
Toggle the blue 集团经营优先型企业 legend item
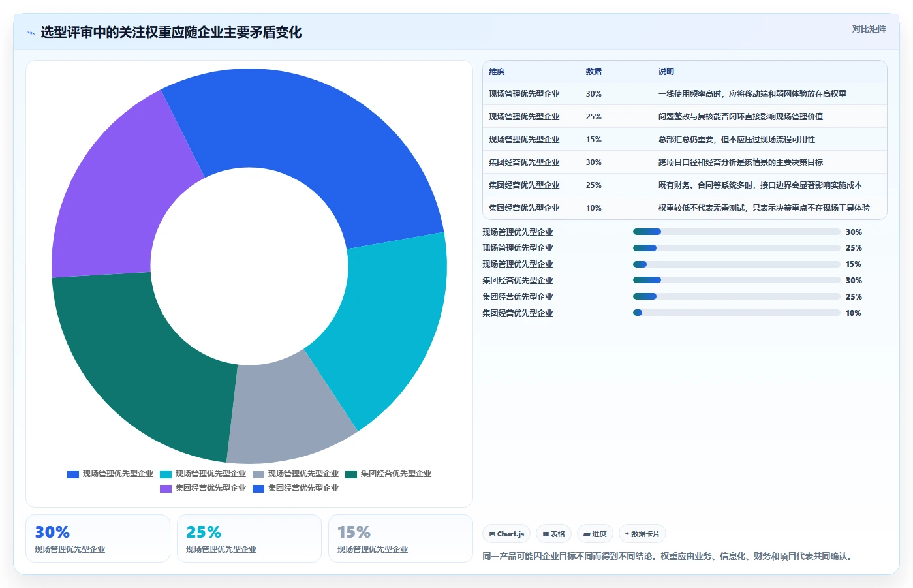coord(296,488)
